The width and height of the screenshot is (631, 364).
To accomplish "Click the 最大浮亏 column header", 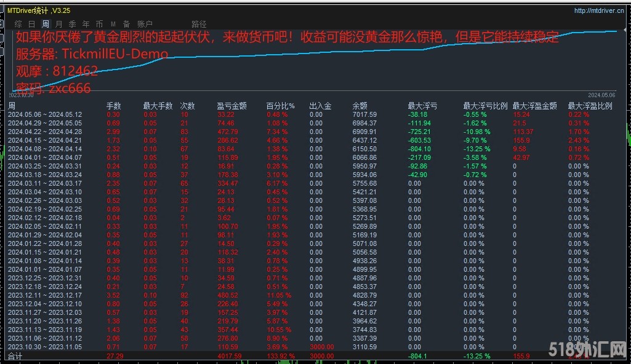I will [422, 106].
